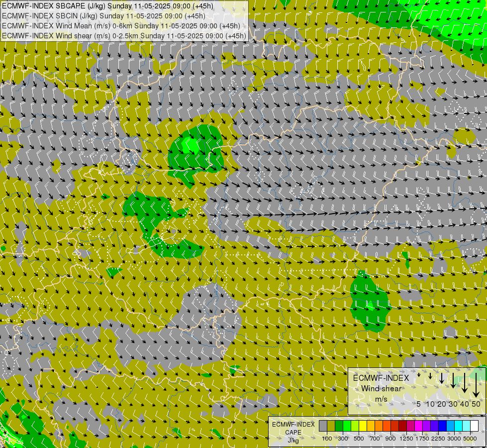Click 'ECMWF-INDEX' heading in wind shear legend
Image resolution: width=487 pixels, height=448 pixels.
click(381, 378)
